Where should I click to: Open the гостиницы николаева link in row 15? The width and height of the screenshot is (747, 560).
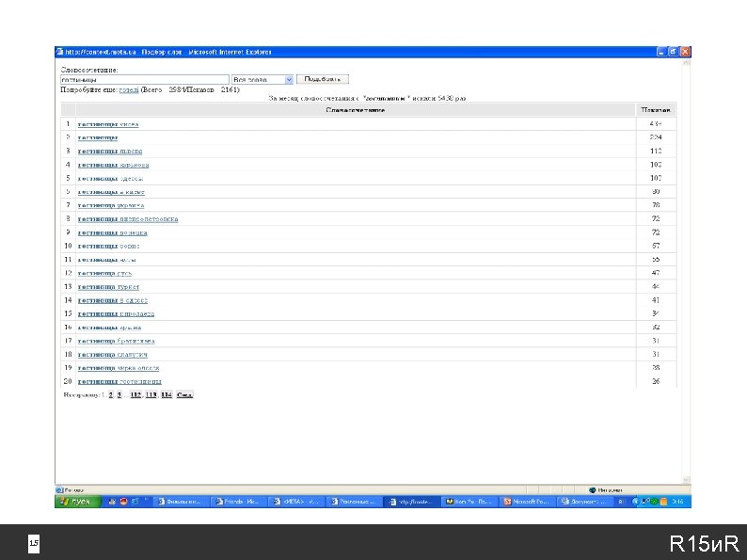[x=116, y=313]
